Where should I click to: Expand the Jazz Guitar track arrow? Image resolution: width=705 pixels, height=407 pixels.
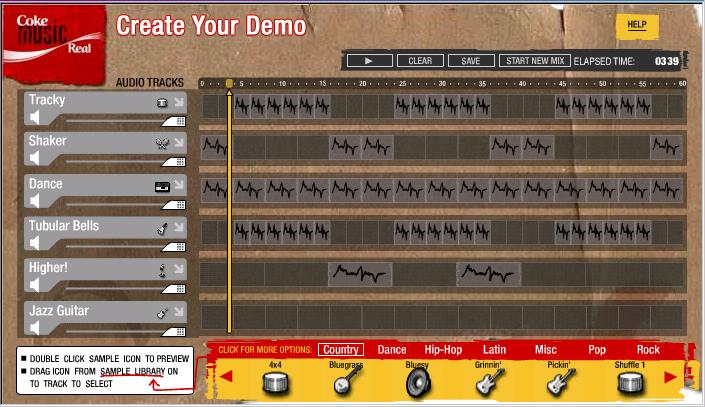point(179,312)
